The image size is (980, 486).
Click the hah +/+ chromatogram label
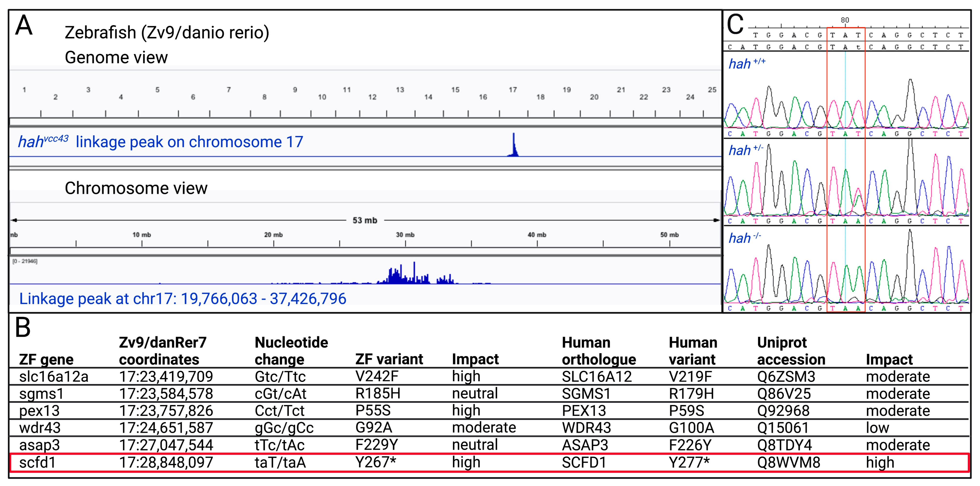click(x=746, y=64)
